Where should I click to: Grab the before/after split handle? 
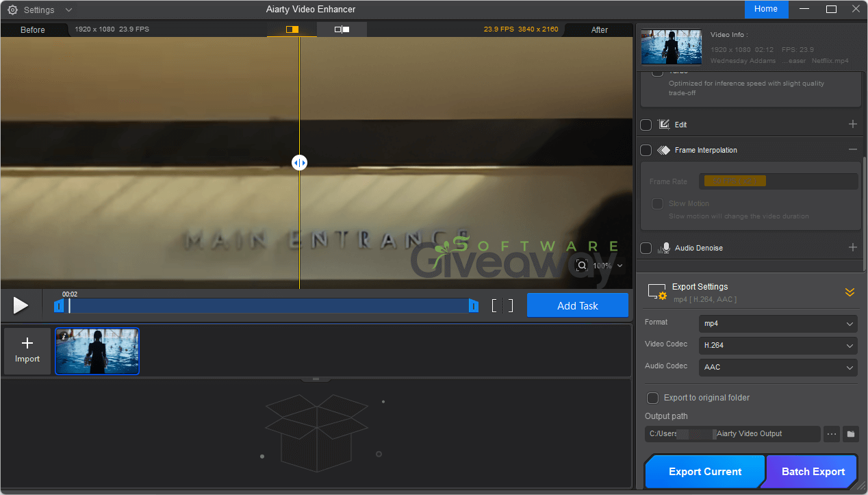click(x=299, y=163)
